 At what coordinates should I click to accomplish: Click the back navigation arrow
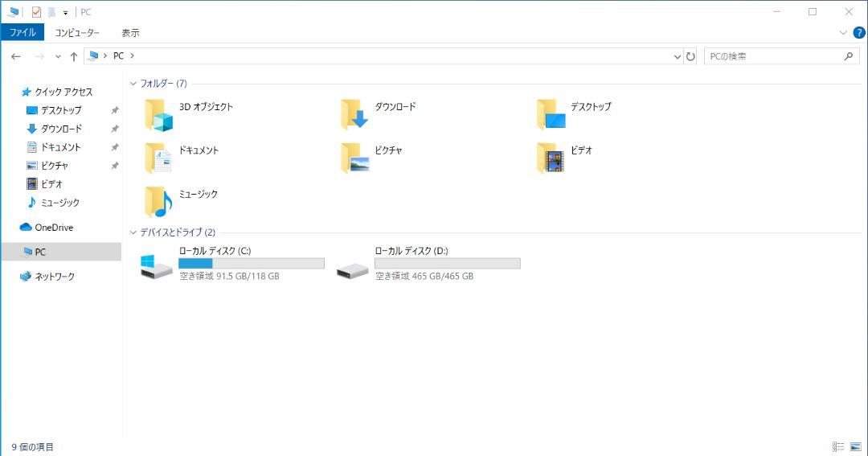point(16,56)
